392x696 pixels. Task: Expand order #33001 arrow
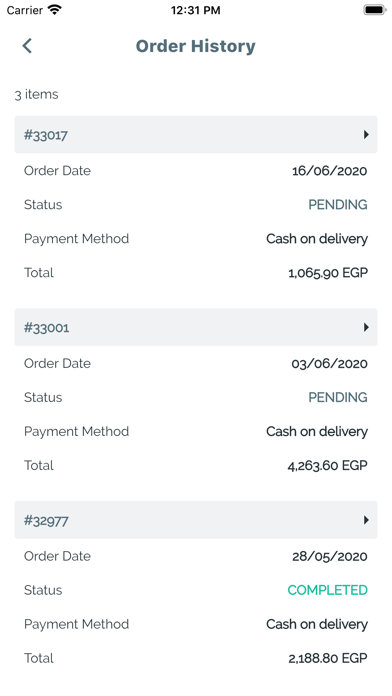point(366,327)
